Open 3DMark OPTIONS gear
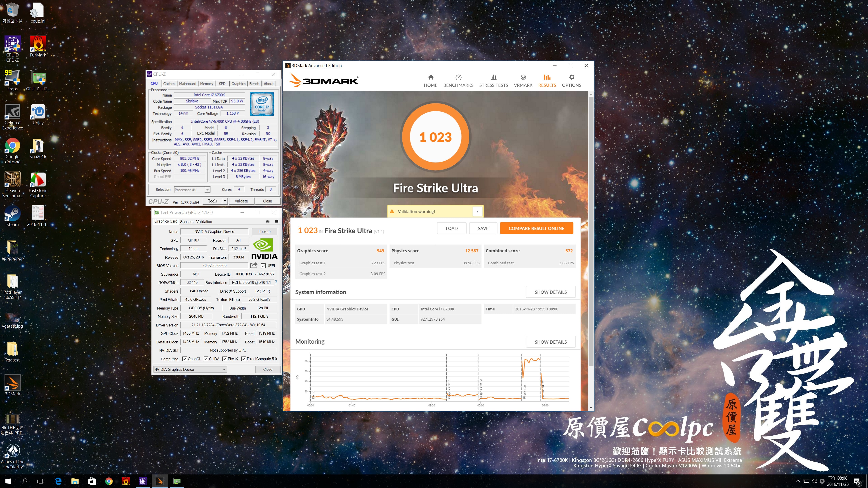 coord(571,81)
